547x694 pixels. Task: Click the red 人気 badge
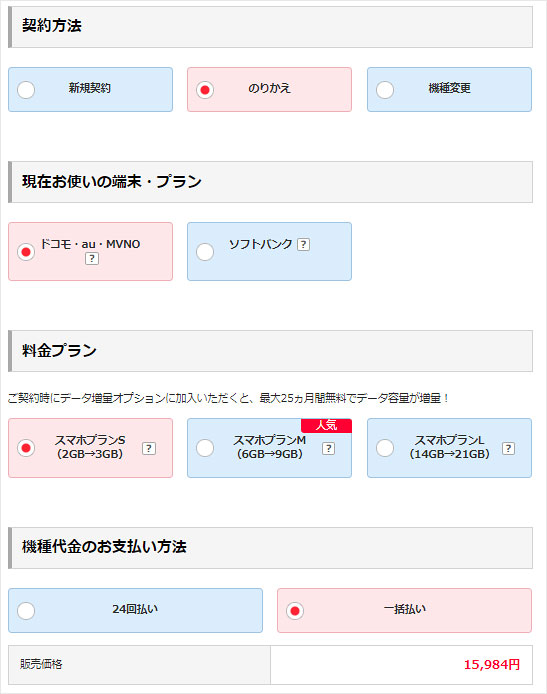(326, 425)
